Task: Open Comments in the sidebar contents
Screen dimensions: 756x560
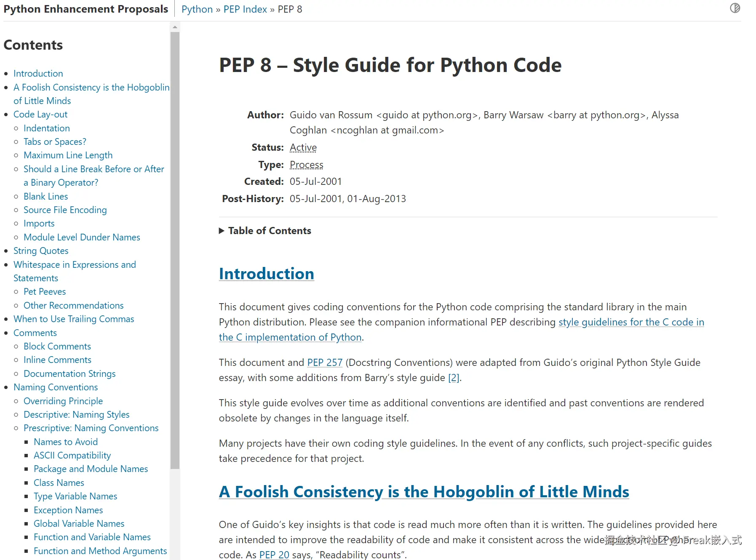Action: pos(35,333)
